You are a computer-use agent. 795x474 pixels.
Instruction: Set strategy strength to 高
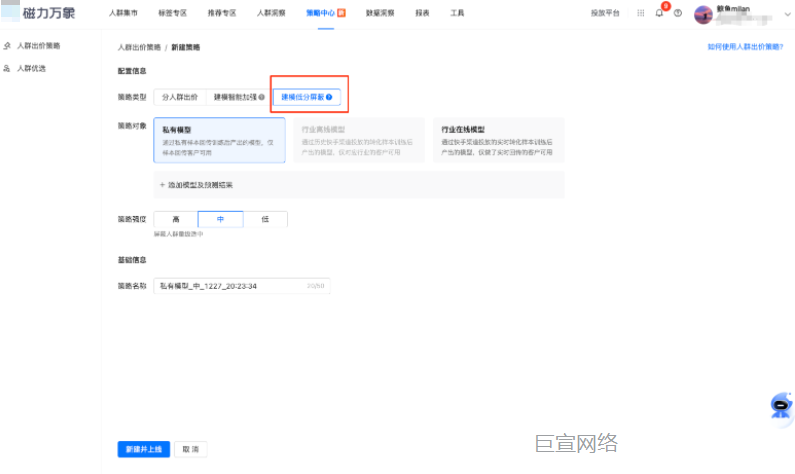pyautogui.click(x=176, y=219)
